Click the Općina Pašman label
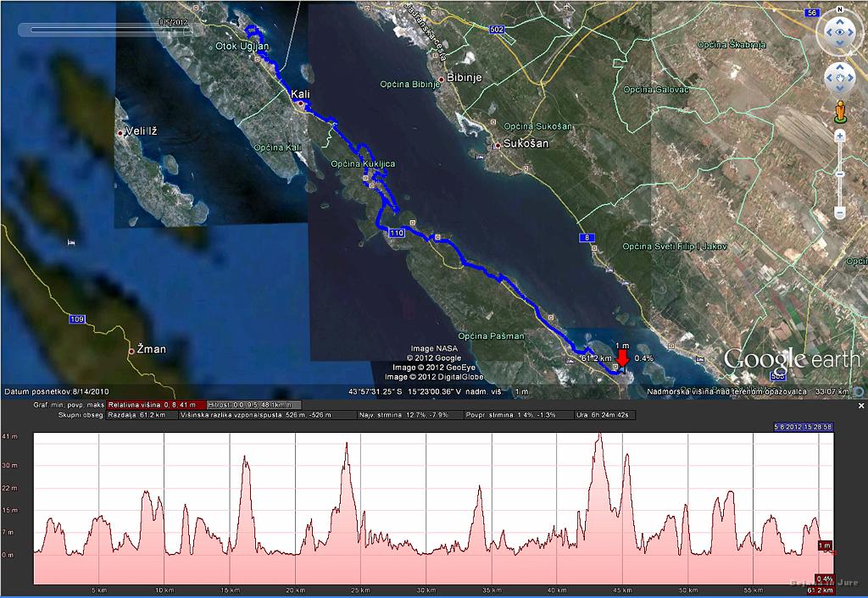 tap(491, 335)
